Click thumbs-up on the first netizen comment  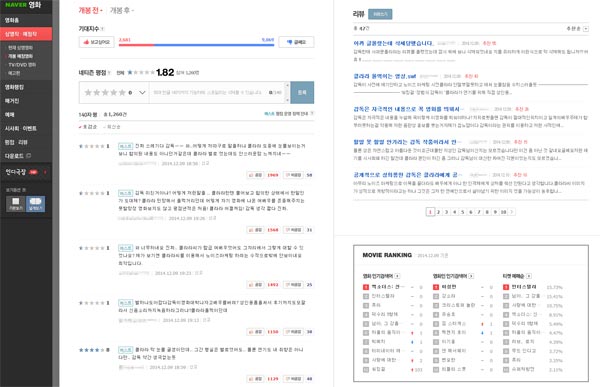[256, 175]
